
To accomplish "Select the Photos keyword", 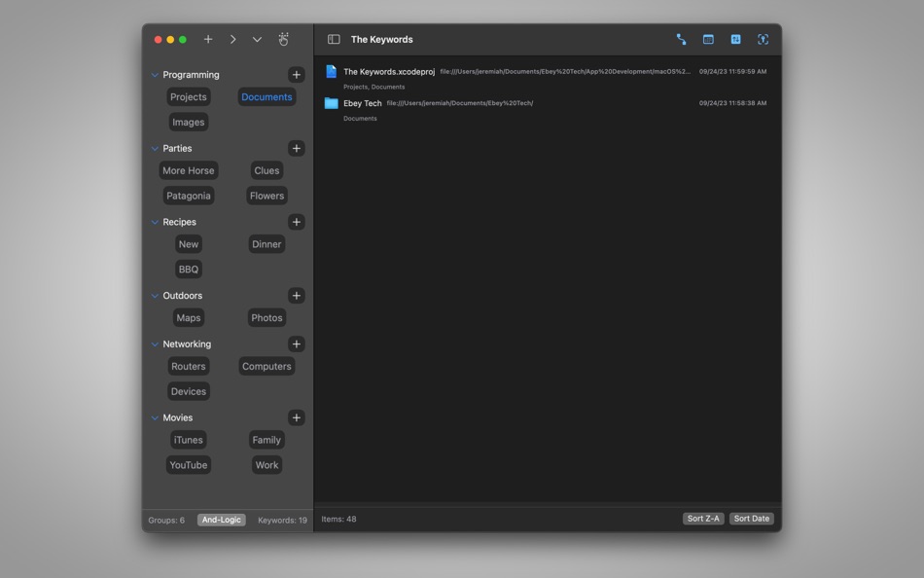I will coord(267,318).
